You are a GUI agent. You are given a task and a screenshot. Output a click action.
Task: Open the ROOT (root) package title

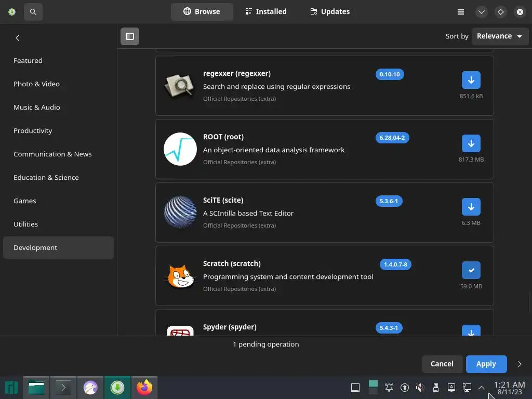223,137
